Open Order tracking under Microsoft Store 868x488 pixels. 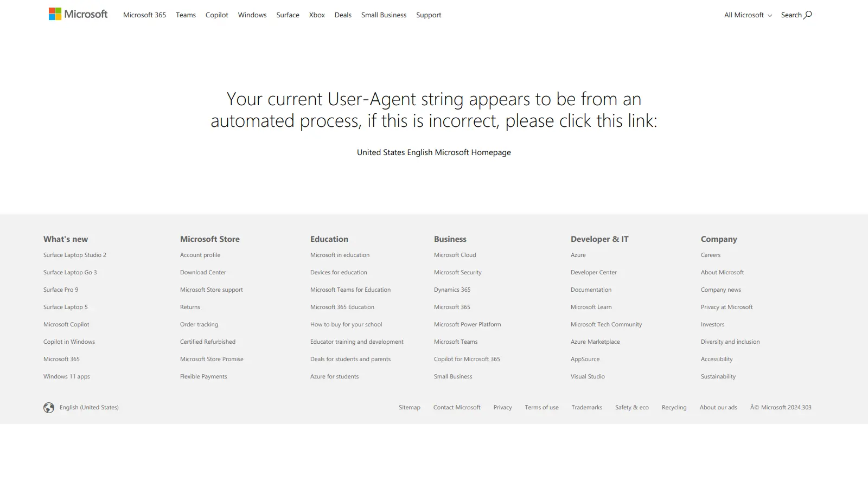[x=199, y=324]
